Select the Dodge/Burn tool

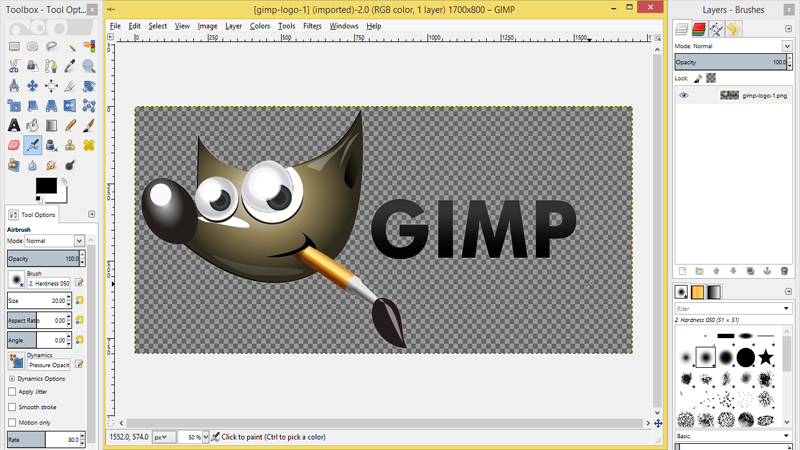click(x=70, y=165)
